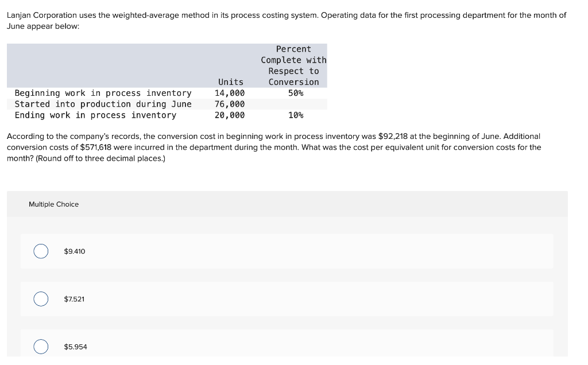Image resolution: width=588 pixels, height=365 pixels.
Task: Select the radio button for $9.410
Action: pyautogui.click(x=40, y=251)
